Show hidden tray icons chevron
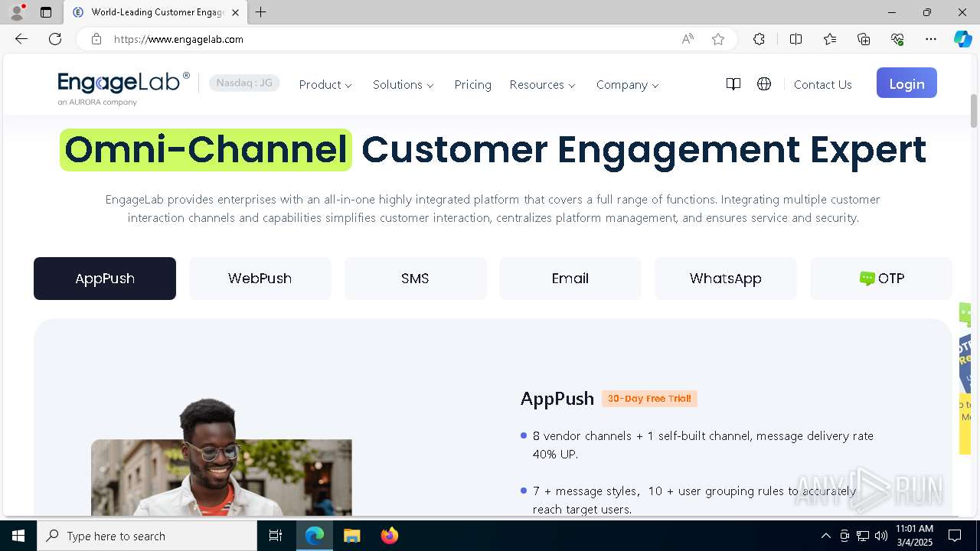The width and height of the screenshot is (980, 551). (825, 536)
